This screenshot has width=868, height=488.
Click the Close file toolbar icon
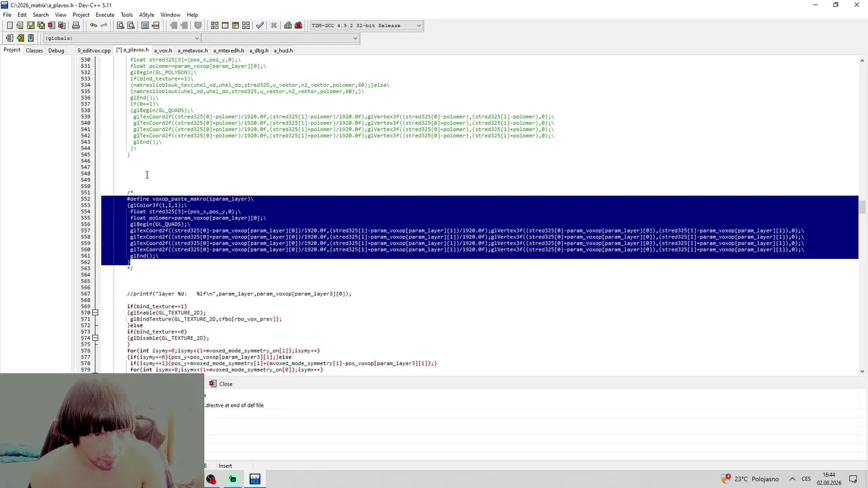(52, 26)
